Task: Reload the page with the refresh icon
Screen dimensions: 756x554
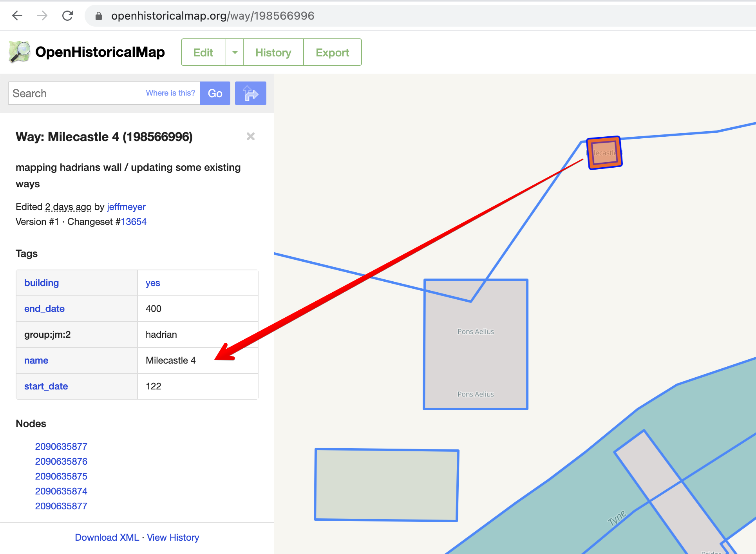Action: pyautogui.click(x=67, y=16)
